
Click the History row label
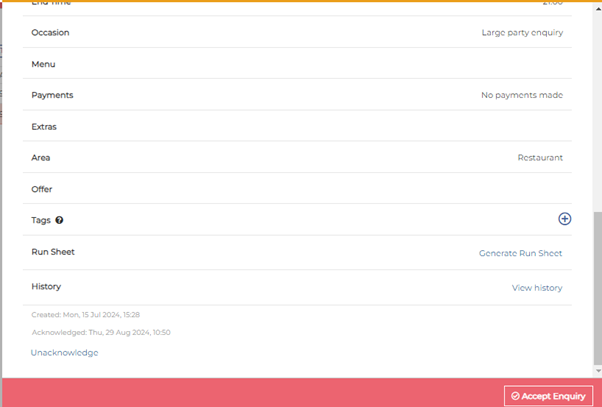coord(46,286)
